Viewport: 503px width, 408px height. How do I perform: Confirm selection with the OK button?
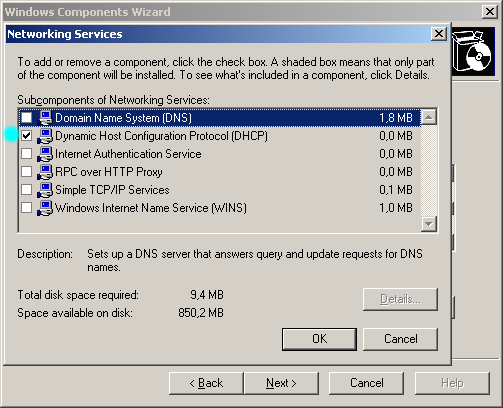click(319, 339)
